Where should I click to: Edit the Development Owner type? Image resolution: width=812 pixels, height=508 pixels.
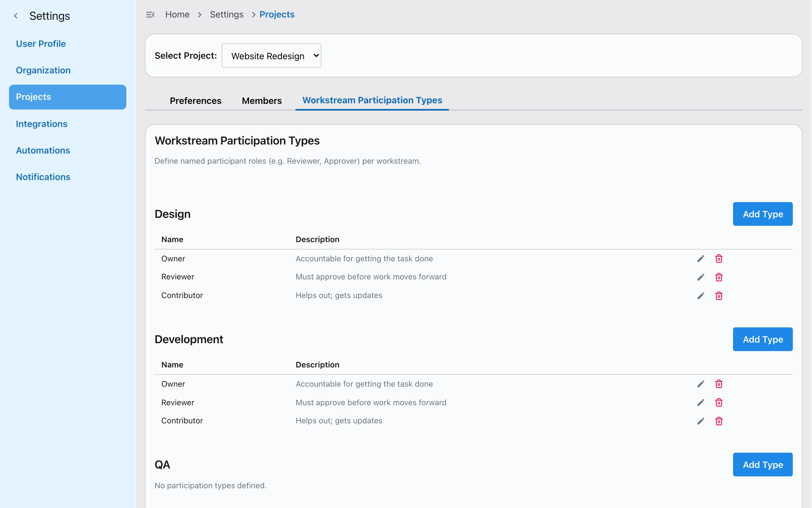(x=701, y=384)
